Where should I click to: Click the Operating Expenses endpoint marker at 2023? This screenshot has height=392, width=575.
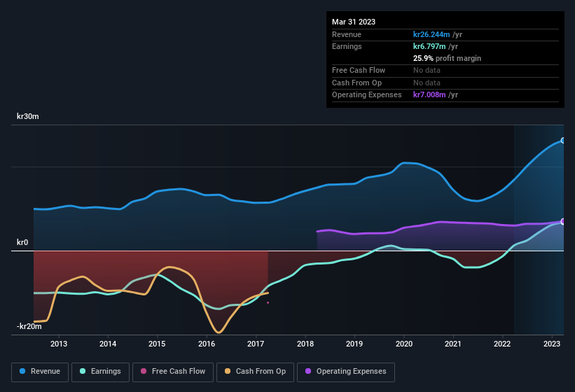pos(563,221)
